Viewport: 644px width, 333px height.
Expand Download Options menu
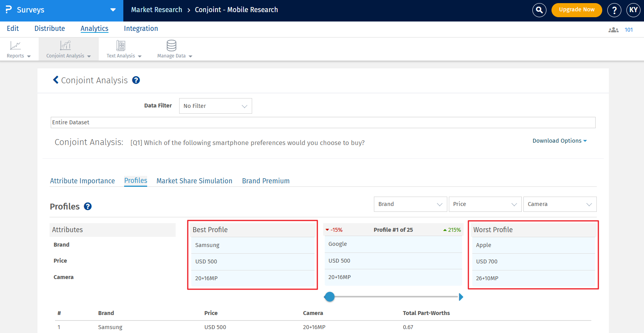point(560,141)
